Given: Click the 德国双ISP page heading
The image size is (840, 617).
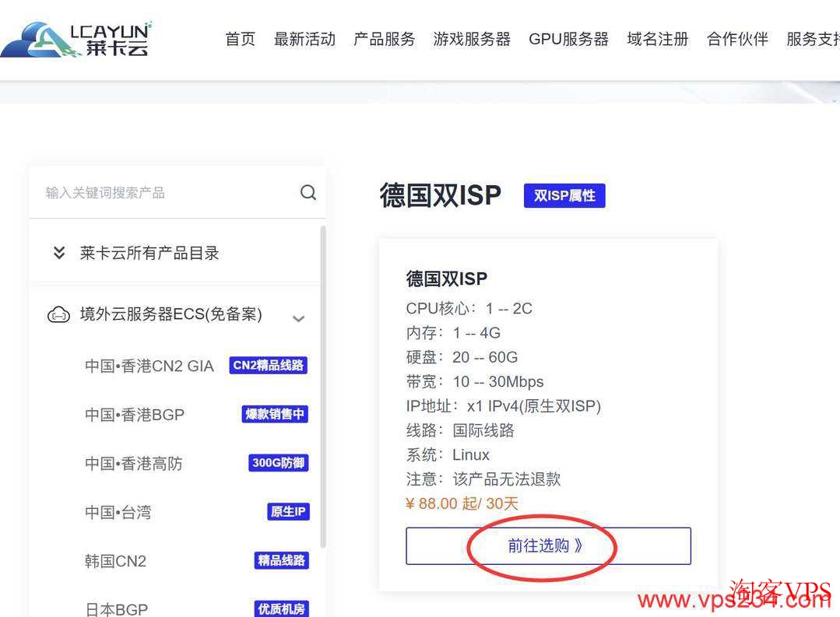Looking at the screenshot, I should click(441, 195).
